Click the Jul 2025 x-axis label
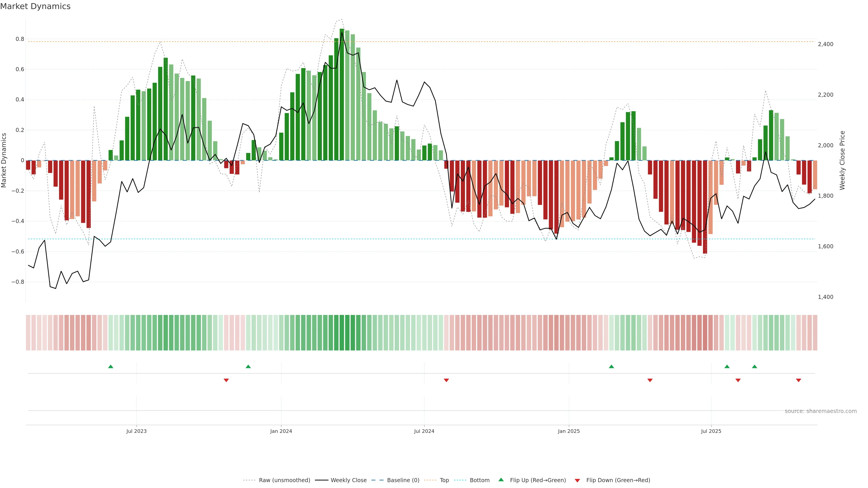Viewport: 868px width, 488px height. [711, 431]
